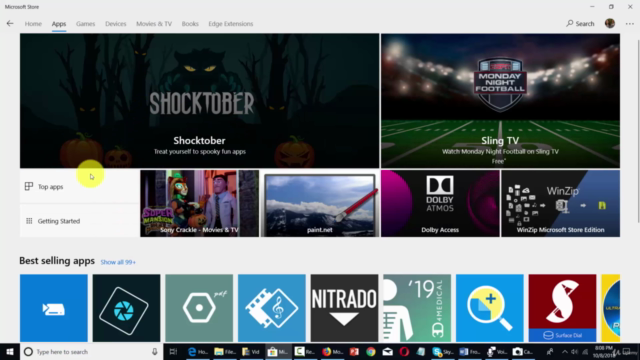The width and height of the screenshot is (640, 360).
Task: Open the camera shutter app icon
Action: (x=127, y=308)
